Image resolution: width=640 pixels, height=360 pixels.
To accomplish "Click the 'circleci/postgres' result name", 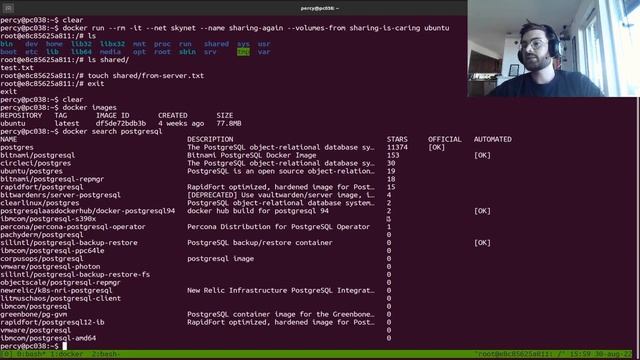I will (36, 163).
